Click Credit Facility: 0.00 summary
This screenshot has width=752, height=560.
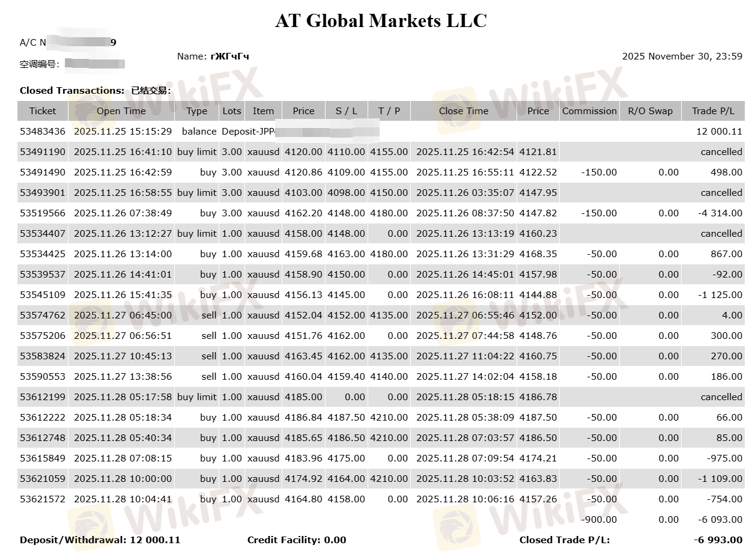pos(297,540)
